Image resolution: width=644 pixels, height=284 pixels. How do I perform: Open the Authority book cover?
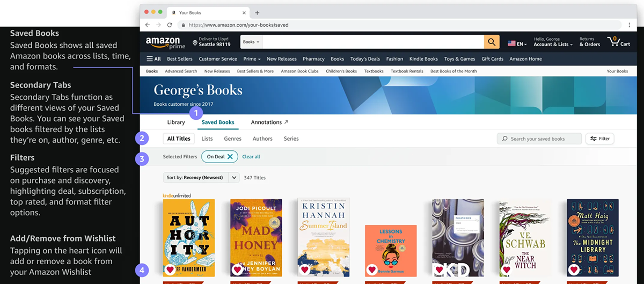[189, 238]
